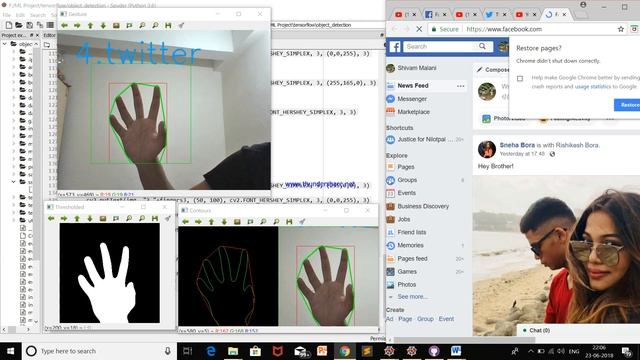Click the save disk icon in the Thresholded window
The image size is (640, 360).
click(155, 218)
